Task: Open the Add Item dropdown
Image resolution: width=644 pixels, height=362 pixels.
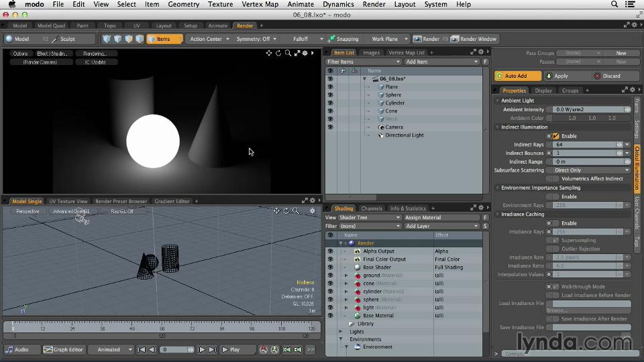Action: coord(441,62)
